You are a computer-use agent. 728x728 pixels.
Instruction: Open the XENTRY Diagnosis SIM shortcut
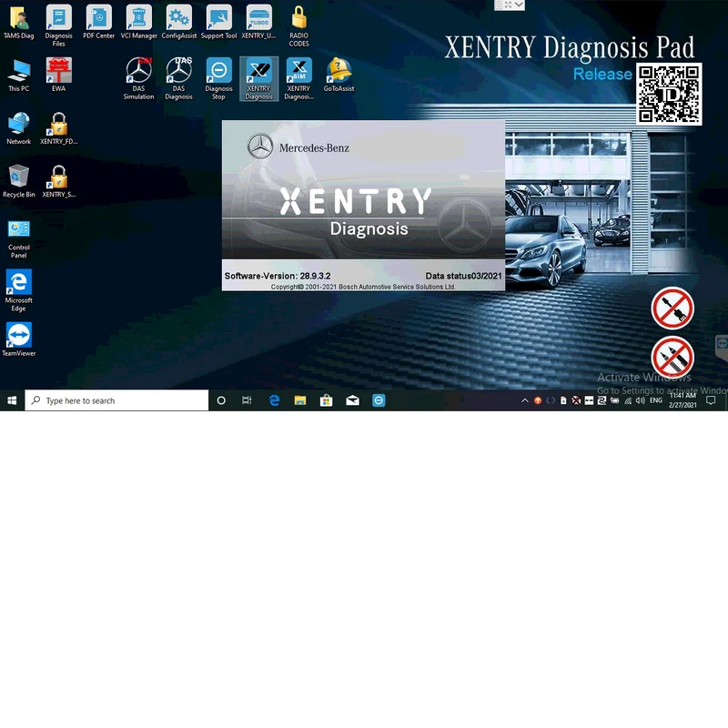coord(299,78)
